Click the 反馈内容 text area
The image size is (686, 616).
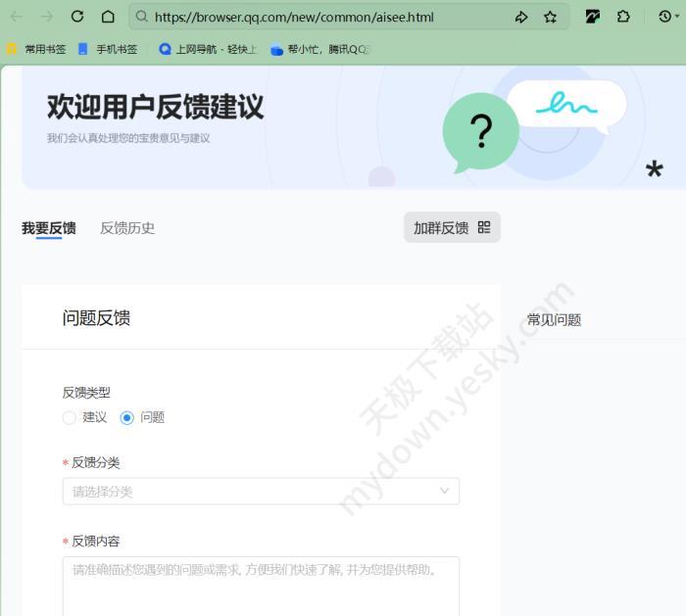point(261,586)
